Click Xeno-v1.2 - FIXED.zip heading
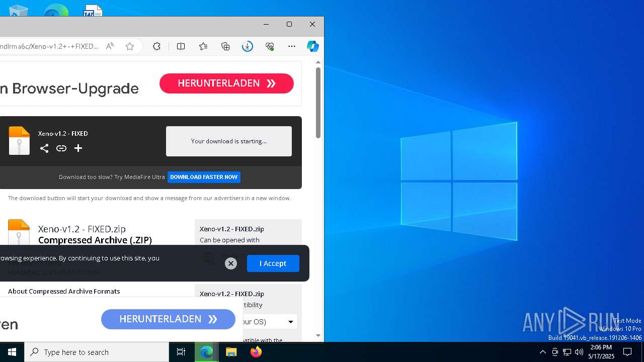The height and width of the screenshot is (362, 644). click(x=82, y=229)
